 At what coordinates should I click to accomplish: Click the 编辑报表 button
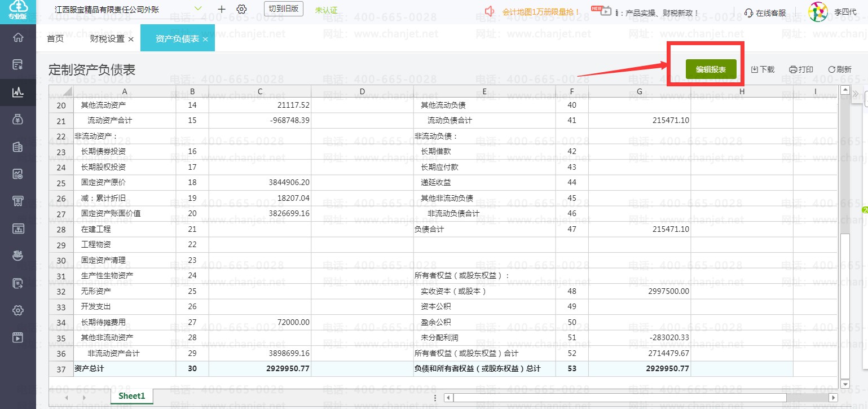click(711, 69)
